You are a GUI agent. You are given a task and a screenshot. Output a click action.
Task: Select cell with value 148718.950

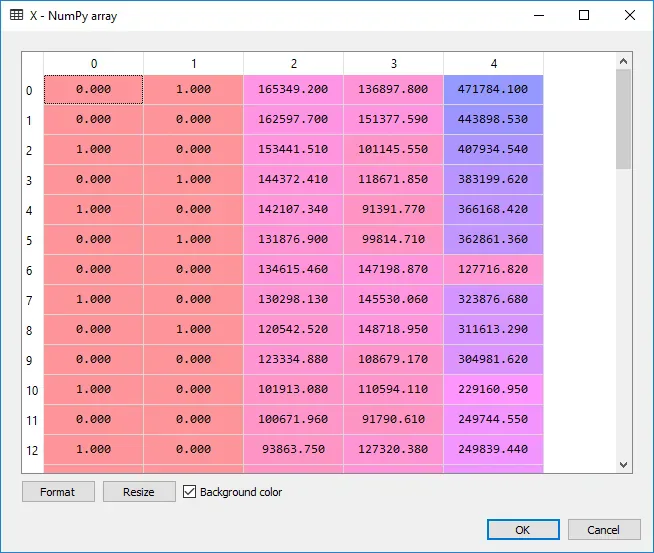coord(394,330)
